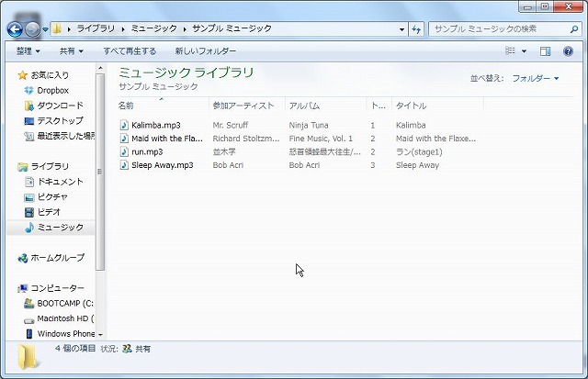The width and height of the screenshot is (588, 379).
Task: Open Dropbox in favorites
Action: tap(53, 90)
